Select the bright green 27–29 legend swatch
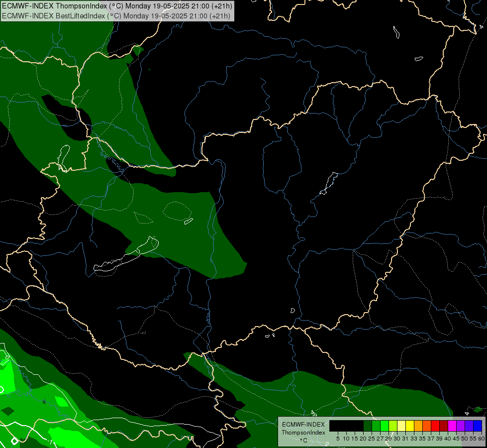 [x=385, y=426]
